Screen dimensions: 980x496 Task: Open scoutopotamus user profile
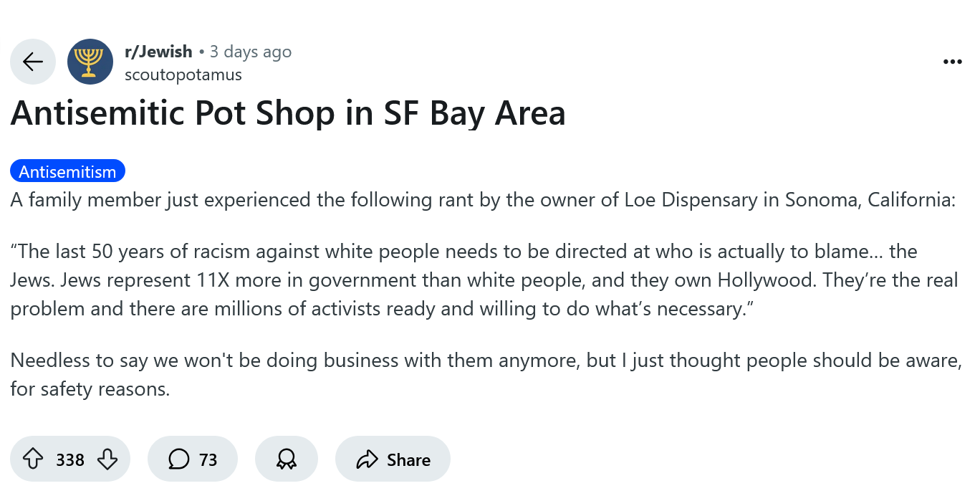point(183,74)
